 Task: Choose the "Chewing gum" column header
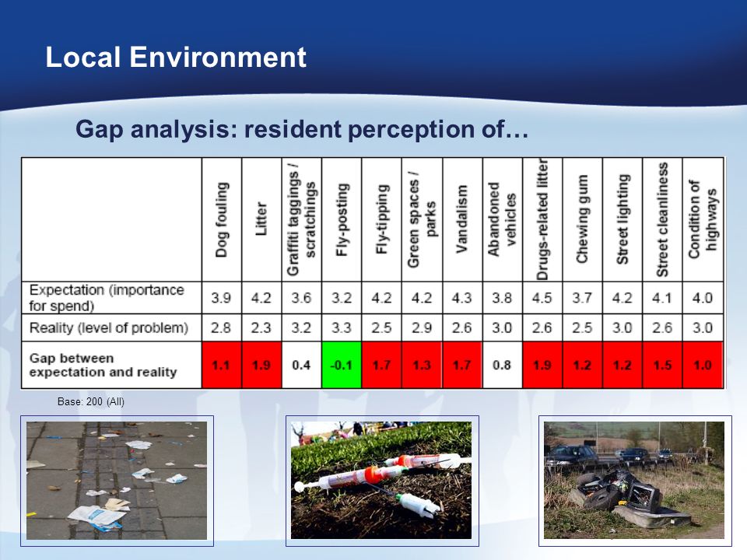coord(582,219)
